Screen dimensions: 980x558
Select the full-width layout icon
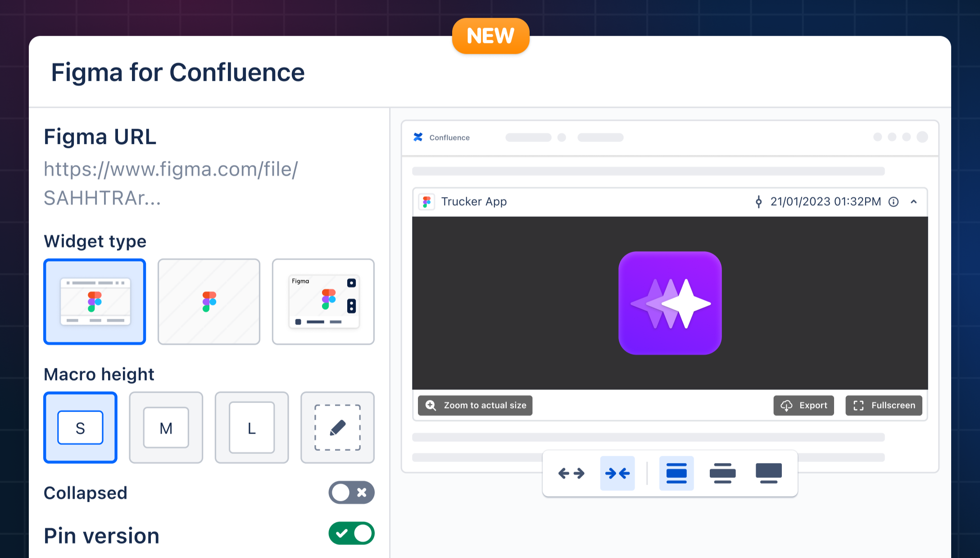[768, 473]
